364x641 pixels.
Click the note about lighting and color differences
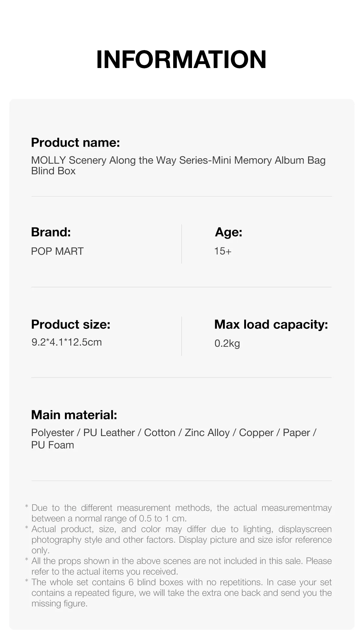coord(181,540)
